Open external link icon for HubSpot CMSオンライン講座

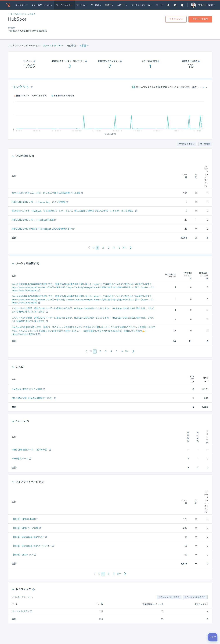point(44,389)
